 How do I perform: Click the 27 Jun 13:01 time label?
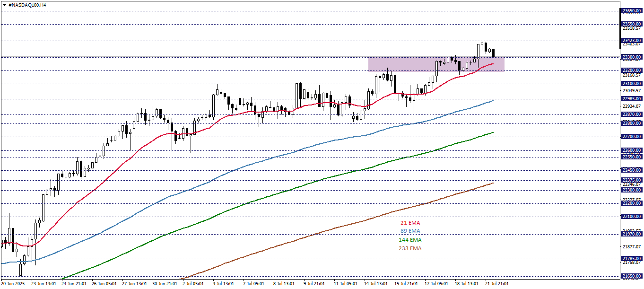tap(134, 284)
